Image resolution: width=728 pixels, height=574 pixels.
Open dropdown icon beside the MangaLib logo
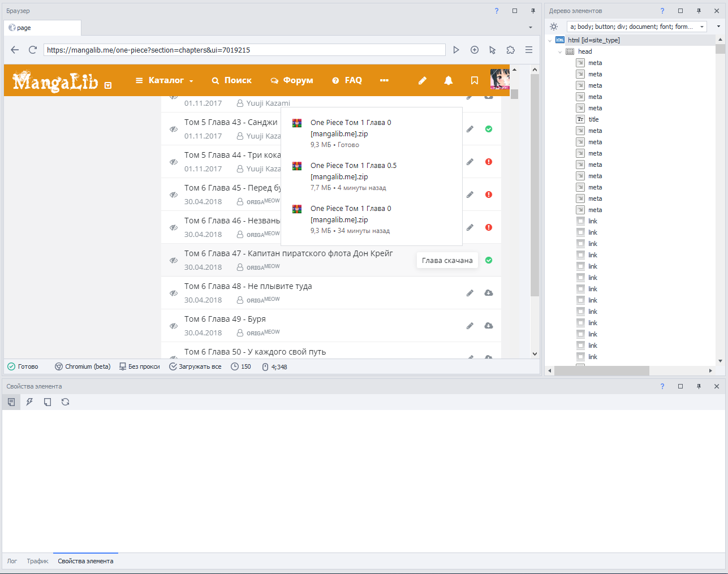108,85
